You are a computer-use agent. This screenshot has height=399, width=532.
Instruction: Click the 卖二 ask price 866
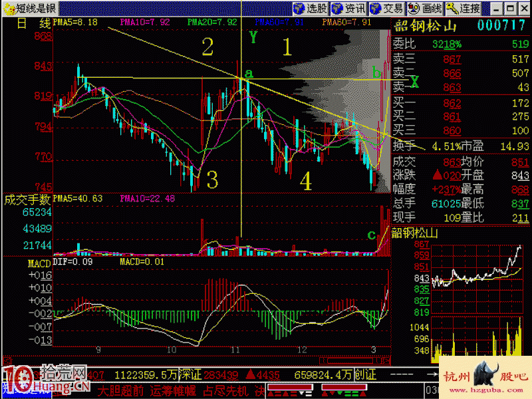(452, 73)
